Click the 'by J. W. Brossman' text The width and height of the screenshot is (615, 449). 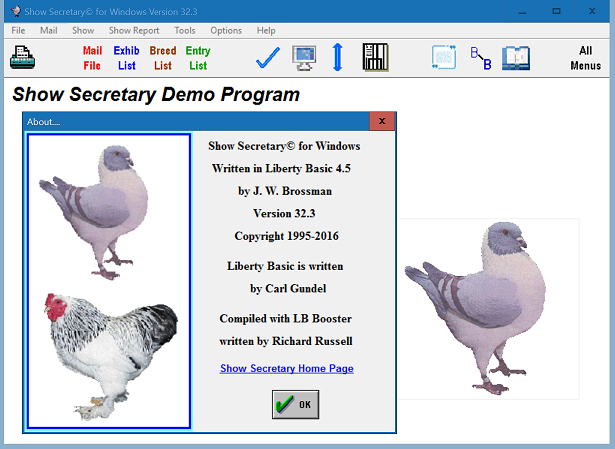click(285, 191)
